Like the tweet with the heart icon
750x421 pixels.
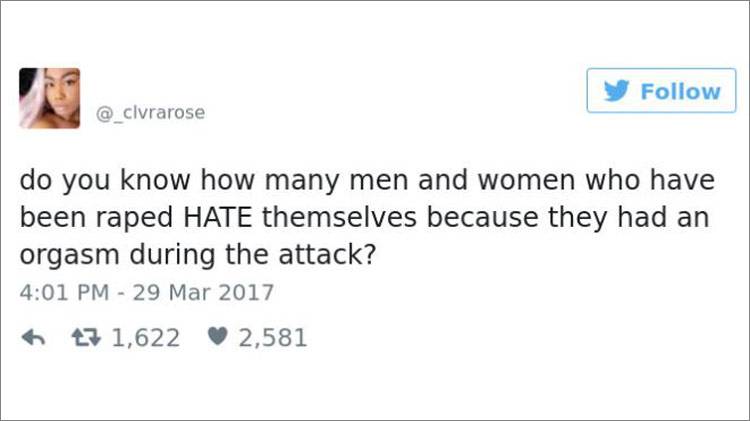(x=217, y=337)
